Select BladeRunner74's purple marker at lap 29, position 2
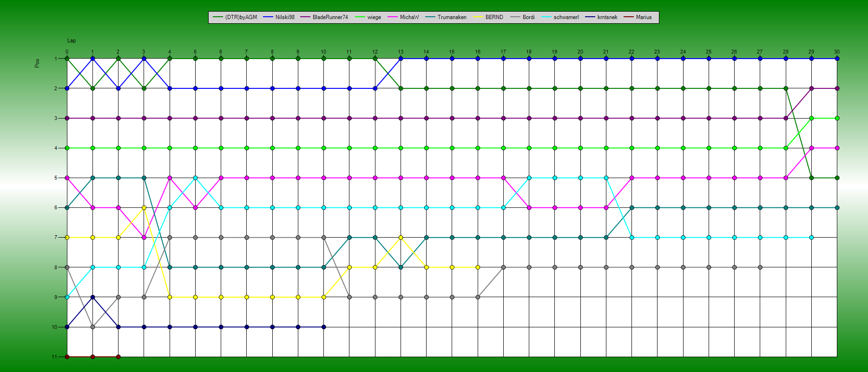This screenshot has width=868, height=372. click(x=811, y=88)
